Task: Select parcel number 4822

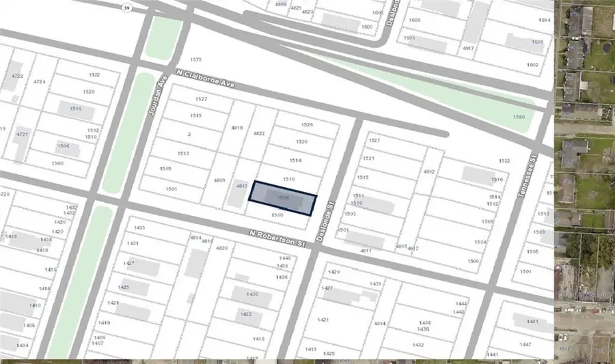Action: (259, 133)
